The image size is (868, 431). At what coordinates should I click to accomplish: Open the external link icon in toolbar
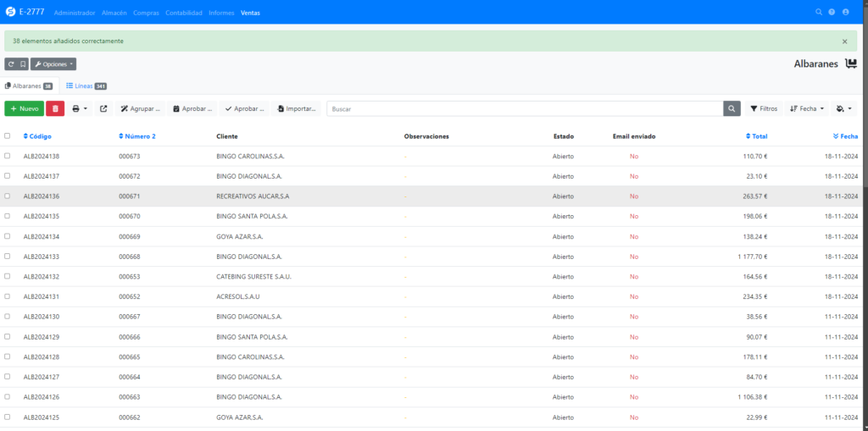pyautogui.click(x=103, y=108)
